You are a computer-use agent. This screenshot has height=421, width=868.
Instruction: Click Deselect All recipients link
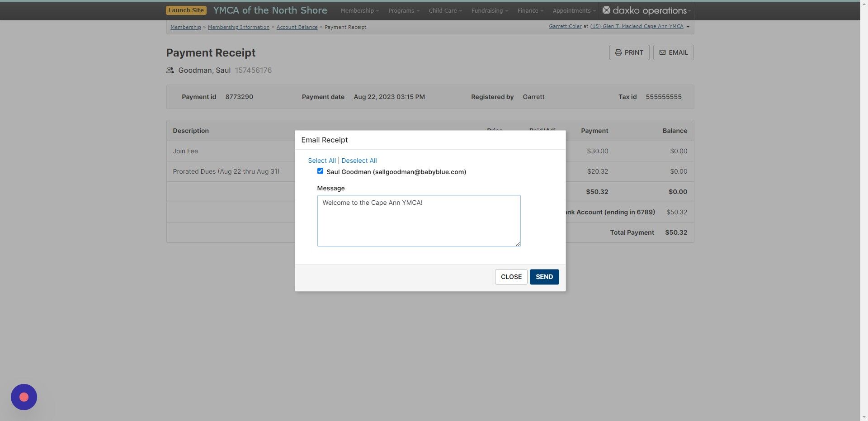point(359,161)
